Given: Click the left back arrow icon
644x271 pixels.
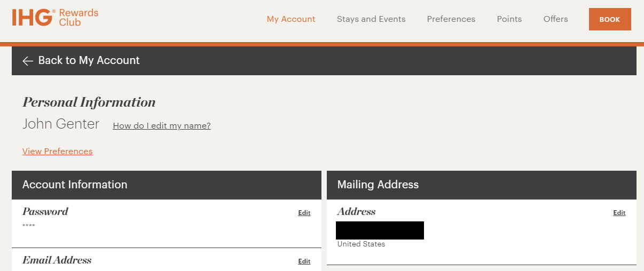Looking at the screenshot, I should point(28,61).
